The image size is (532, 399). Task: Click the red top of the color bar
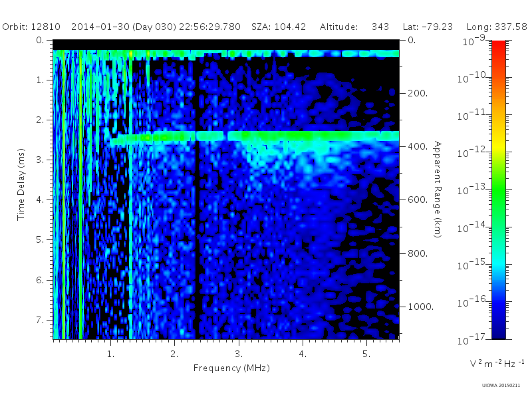coord(499,47)
